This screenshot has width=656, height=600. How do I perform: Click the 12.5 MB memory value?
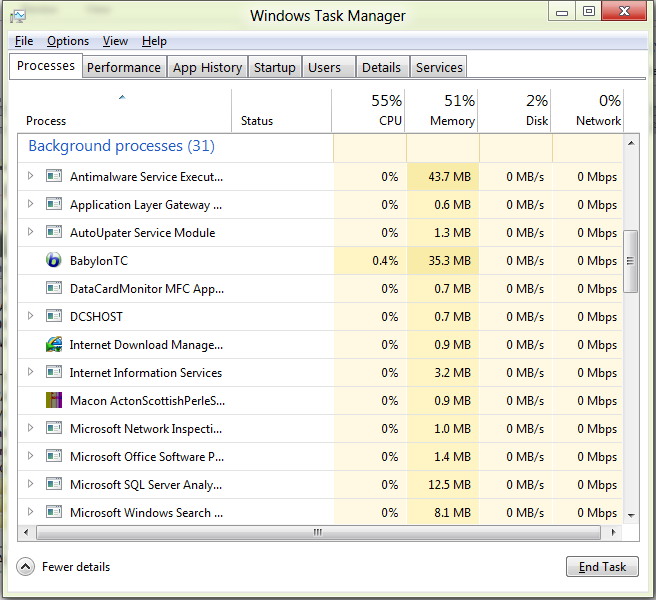[x=449, y=485]
